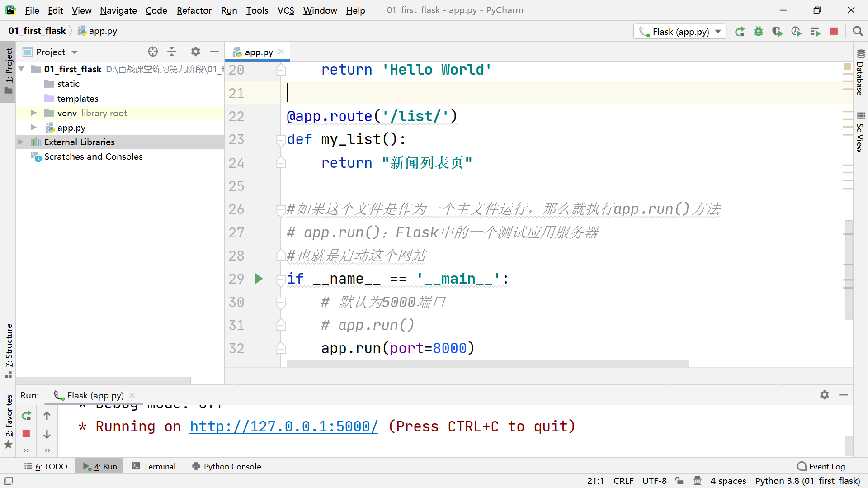This screenshot has height=488, width=868.
Task: Open the concurrency diagram run icon
Action: coord(815,32)
